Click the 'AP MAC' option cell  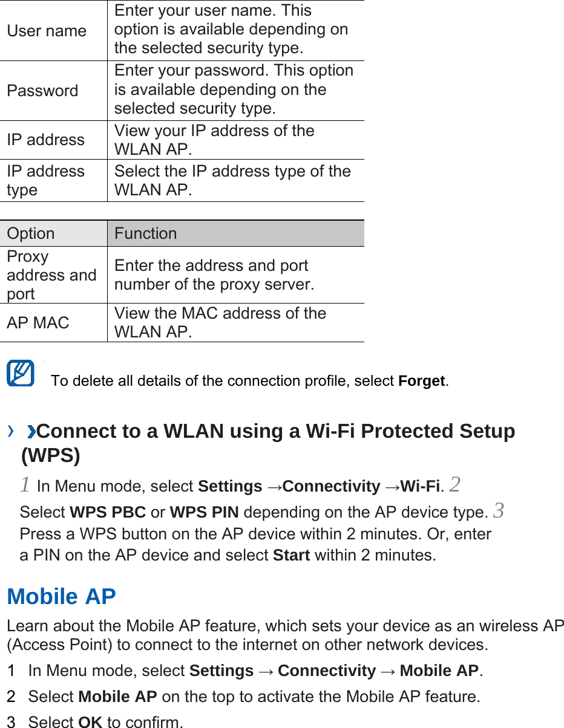click(38, 323)
